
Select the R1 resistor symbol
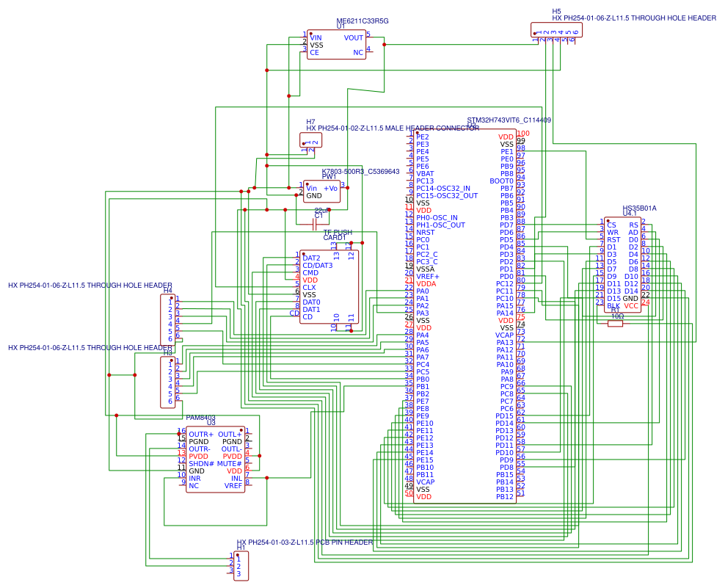616,324
